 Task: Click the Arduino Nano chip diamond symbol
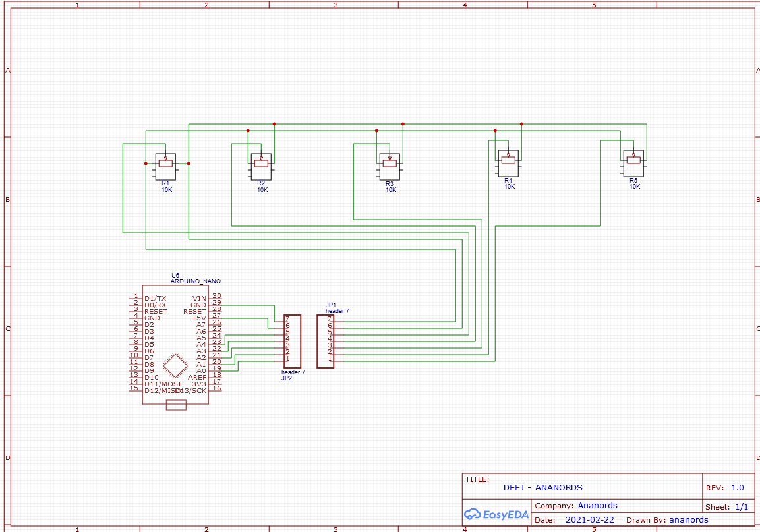pyautogui.click(x=175, y=366)
